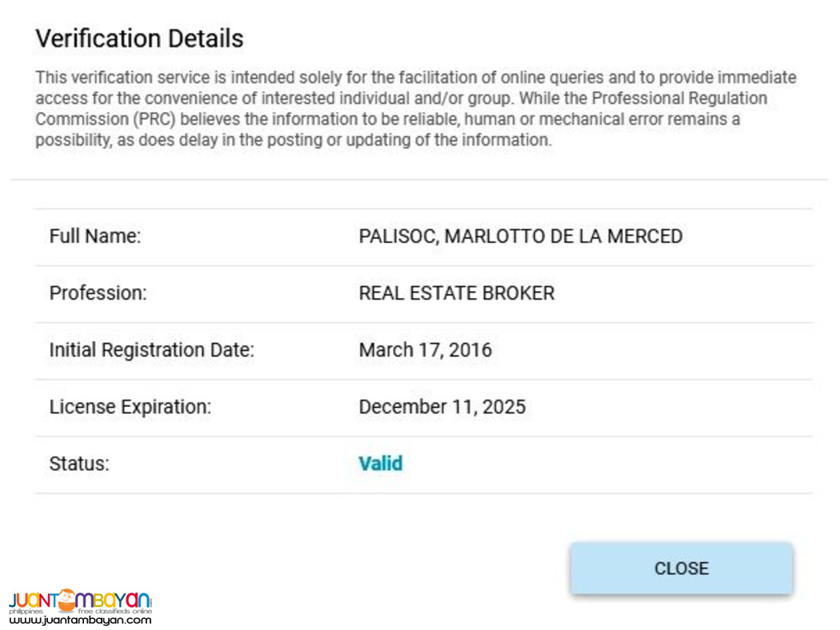Screen dimensions: 840x630
Task: Click the December 11, 2025 expiration date
Action: coord(442,407)
